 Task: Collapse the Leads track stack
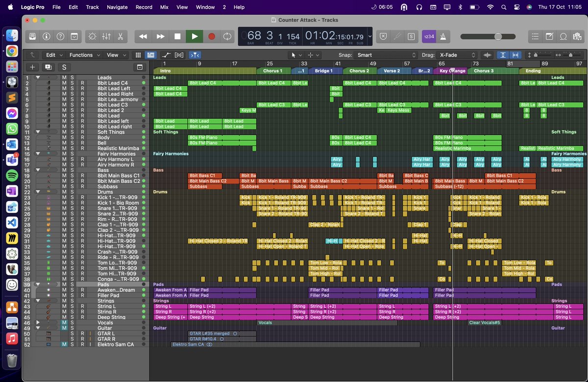(x=38, y=77)
